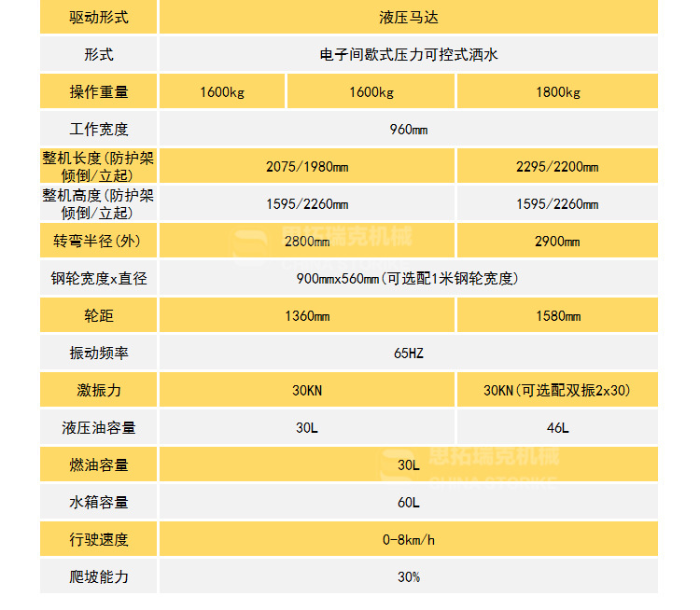The width and height of the screenshot is (700, 610).
Task: Click the 46L hydraulic oil capacity value
Action: click(x=557, y=428)
